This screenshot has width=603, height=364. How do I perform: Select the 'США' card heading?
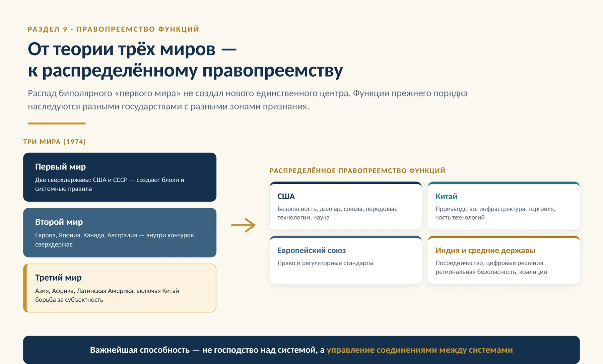(x=286, y=196)
